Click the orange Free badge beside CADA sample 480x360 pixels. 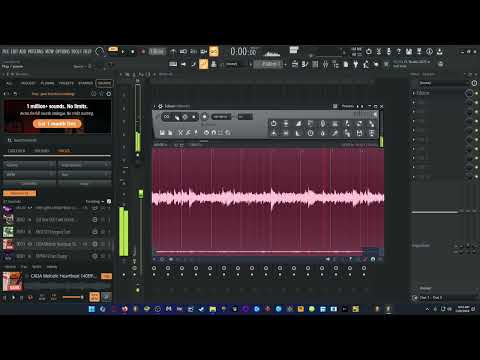point(106,276)
